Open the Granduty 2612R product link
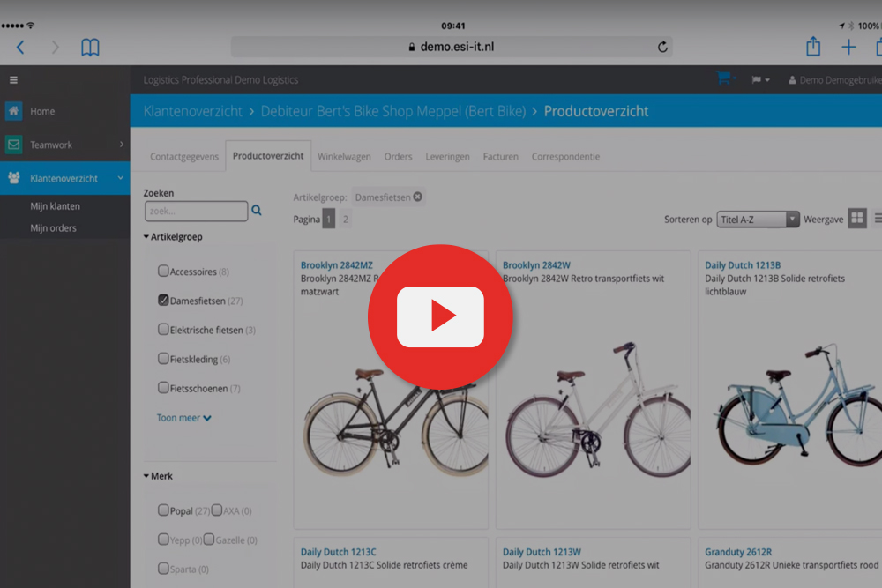This screenshot has width=882, height=588. [738, 552]
